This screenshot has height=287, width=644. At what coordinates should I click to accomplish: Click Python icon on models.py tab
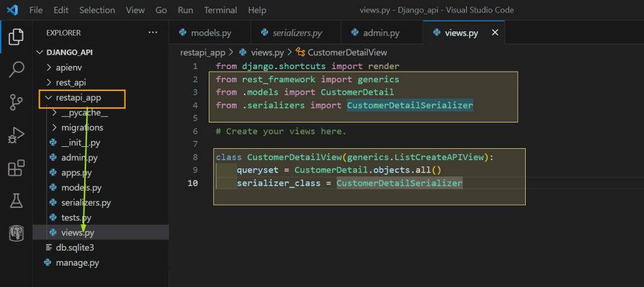[x=183, y=33]
